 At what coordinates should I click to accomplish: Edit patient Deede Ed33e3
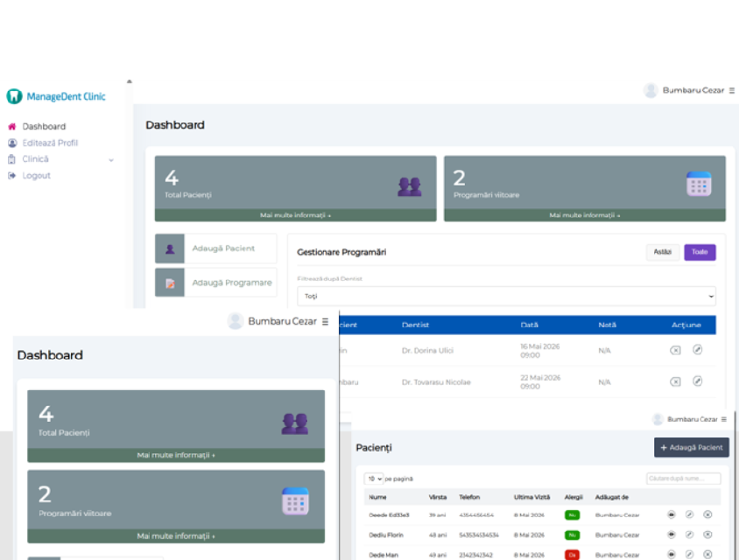tap(689, 514)
